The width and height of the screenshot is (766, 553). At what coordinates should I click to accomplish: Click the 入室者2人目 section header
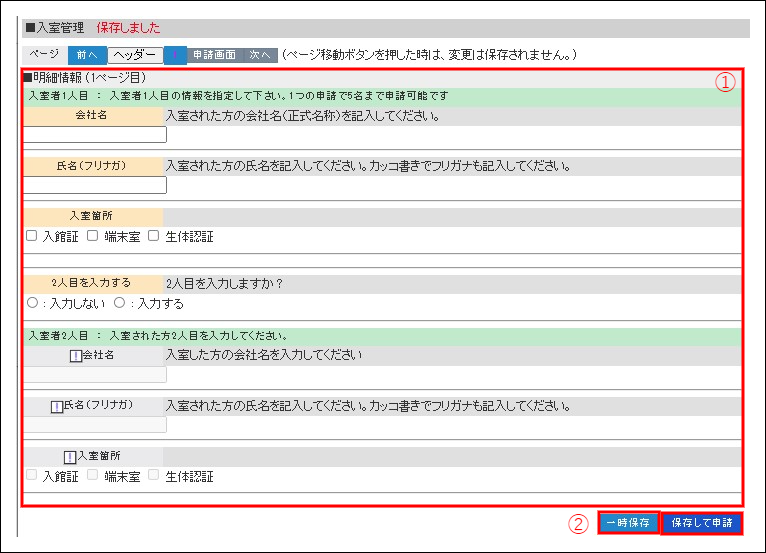pyautogui.click(x=382, y=336)
